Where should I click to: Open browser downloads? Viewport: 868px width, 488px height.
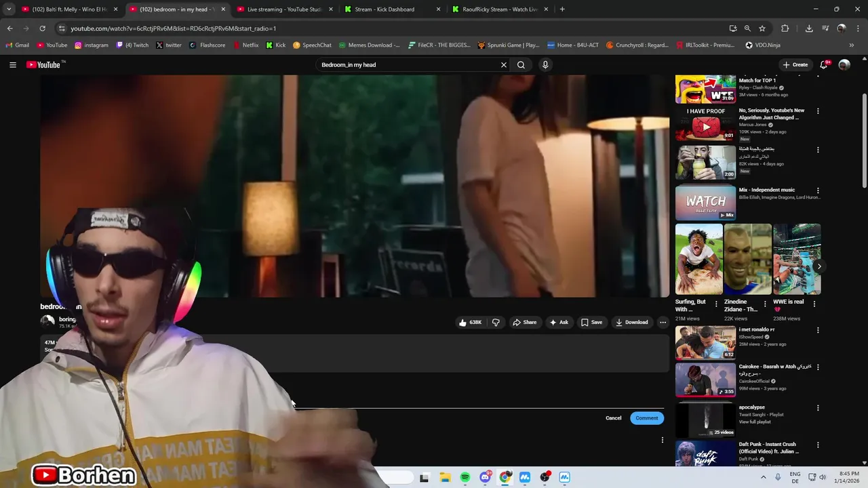[x=809, y=28]
